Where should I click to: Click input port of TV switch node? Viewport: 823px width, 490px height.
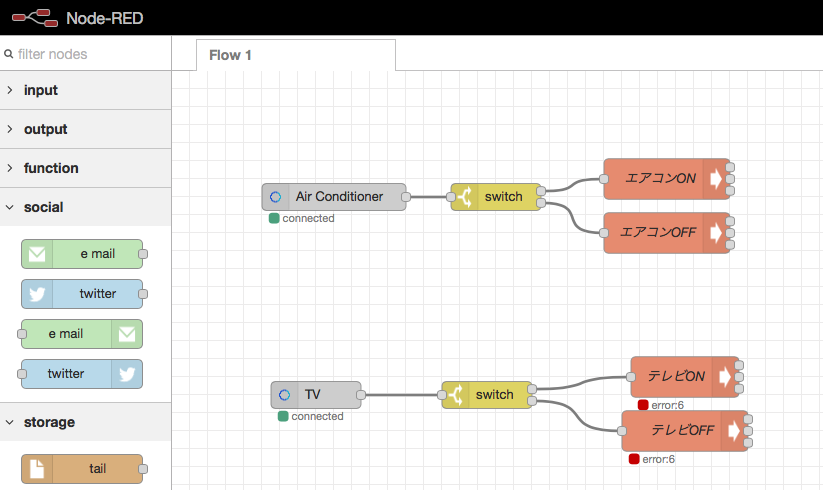[442, 395]
